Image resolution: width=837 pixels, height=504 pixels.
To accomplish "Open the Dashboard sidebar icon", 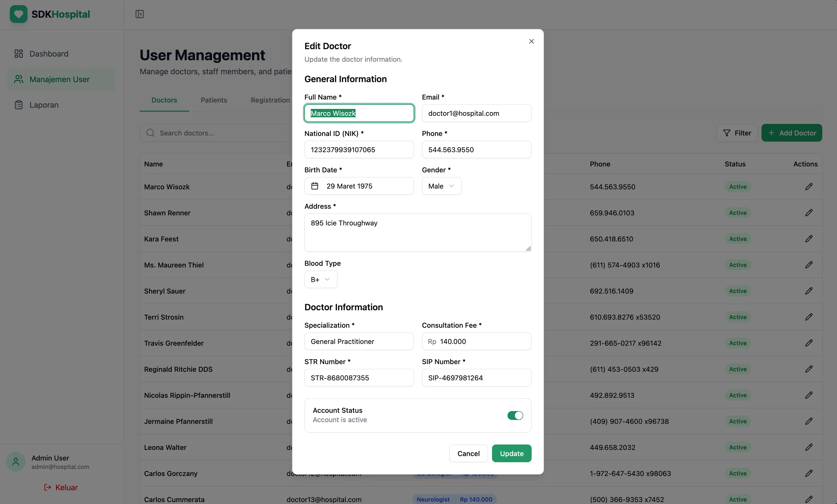I will 18,54.
